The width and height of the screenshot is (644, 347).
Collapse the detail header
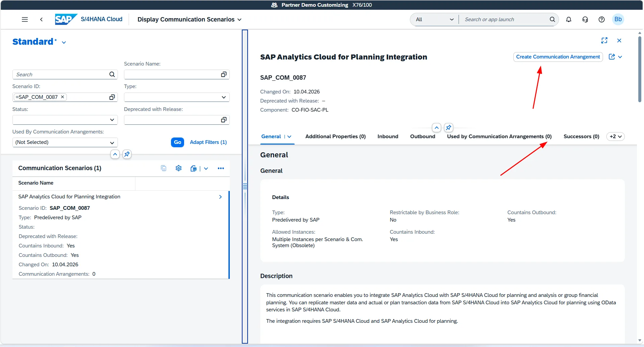436,128
